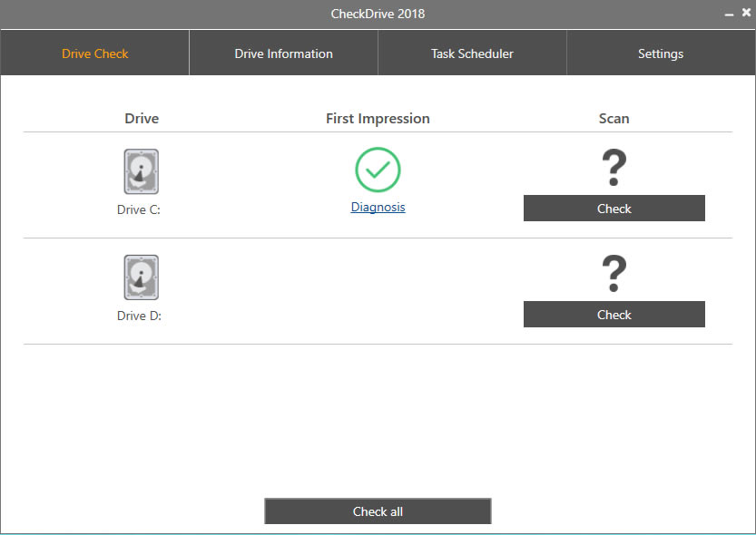Click the Drive C hard disk icon
Screen dimensions: 756x535
point(141,171)
